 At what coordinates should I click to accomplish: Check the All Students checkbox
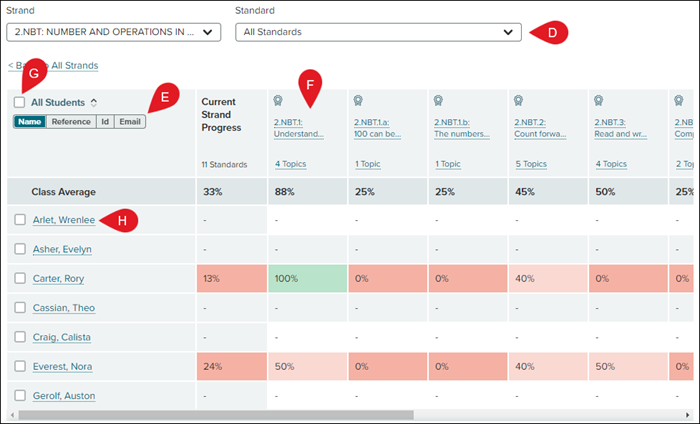pos(20,102)
